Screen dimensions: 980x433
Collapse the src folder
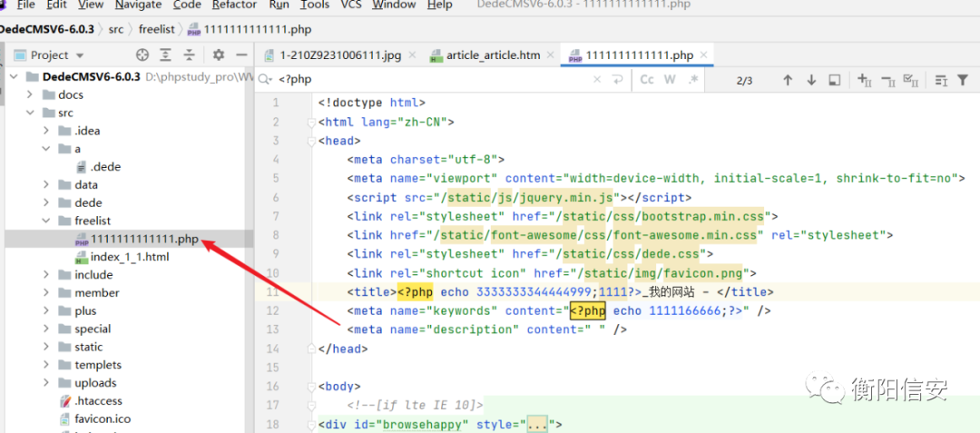tap(29, 113)
